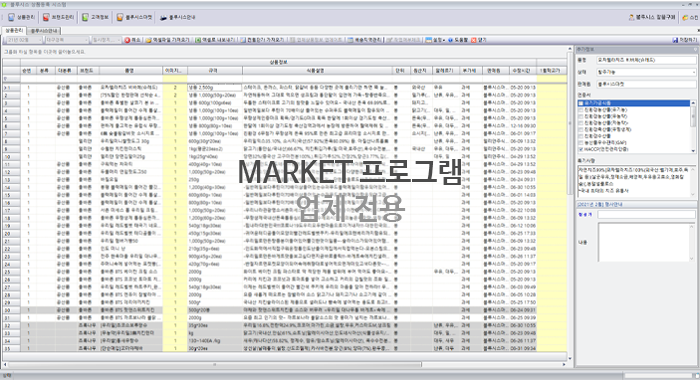Viewport: 700px width, 380px height.
Task: Open 브랜드관리 from the main toolbar
Action: point(58,17)
